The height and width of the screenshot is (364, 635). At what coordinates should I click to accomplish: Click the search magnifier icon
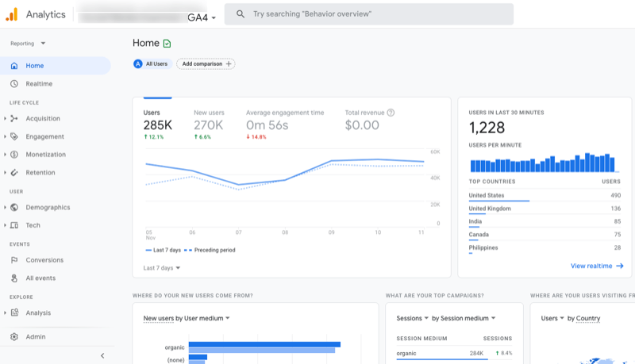241,14
